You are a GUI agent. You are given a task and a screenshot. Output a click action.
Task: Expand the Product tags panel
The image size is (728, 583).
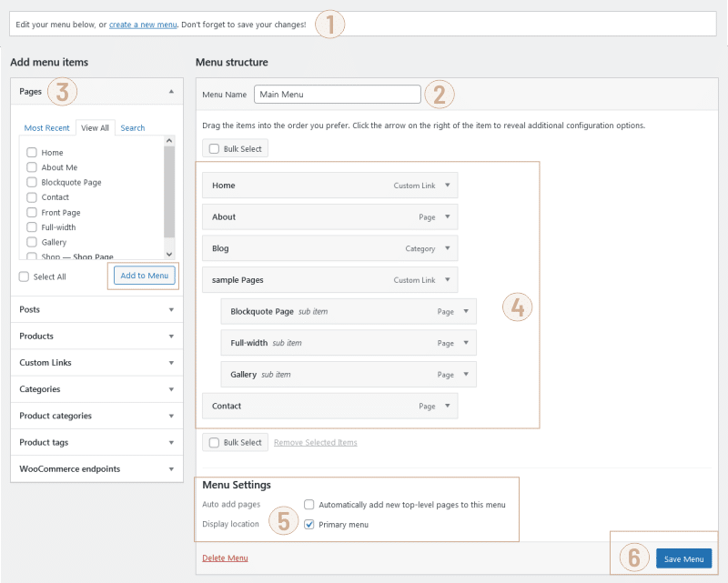point(171,442)
